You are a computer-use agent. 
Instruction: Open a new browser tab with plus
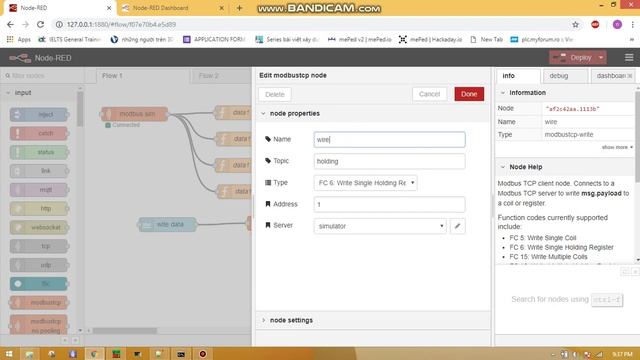(239, 8)
